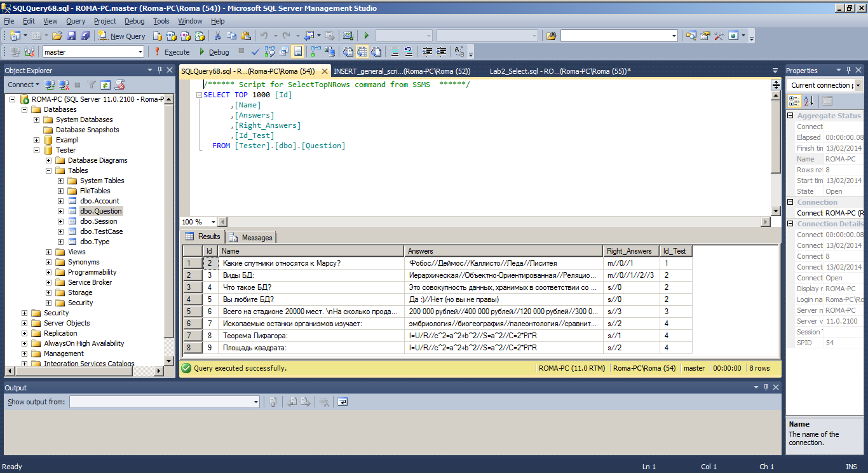Screen dimensions: 868x473
Task: Click the Activity Monitor icon
Action: pos(348,36)
